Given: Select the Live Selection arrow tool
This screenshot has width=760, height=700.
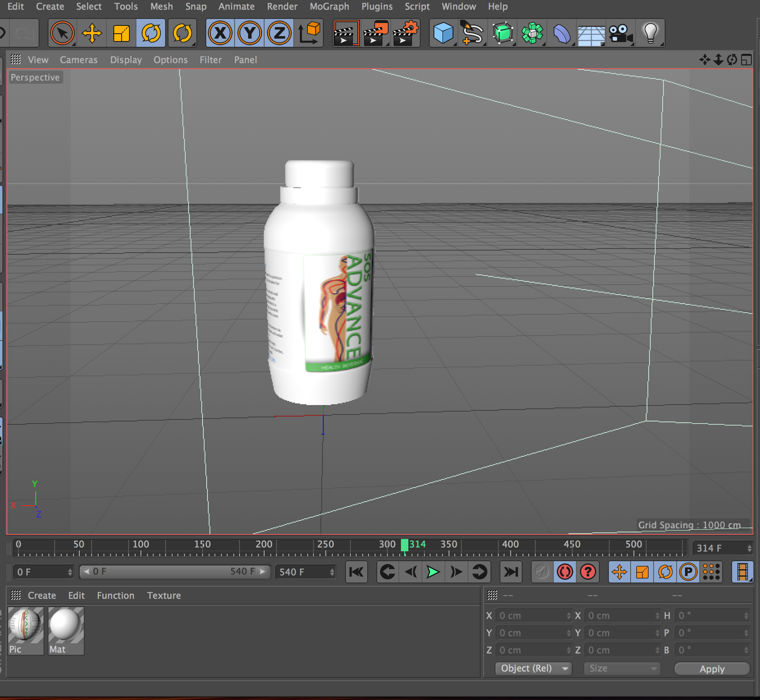Looking at the screenshot, I should click(62, 33).
